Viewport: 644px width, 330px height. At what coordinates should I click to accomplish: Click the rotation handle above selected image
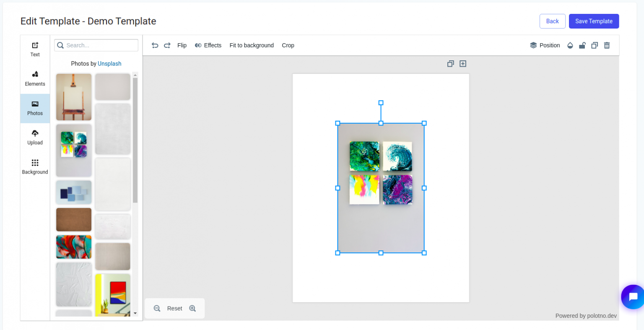click(x=381, y=103)
